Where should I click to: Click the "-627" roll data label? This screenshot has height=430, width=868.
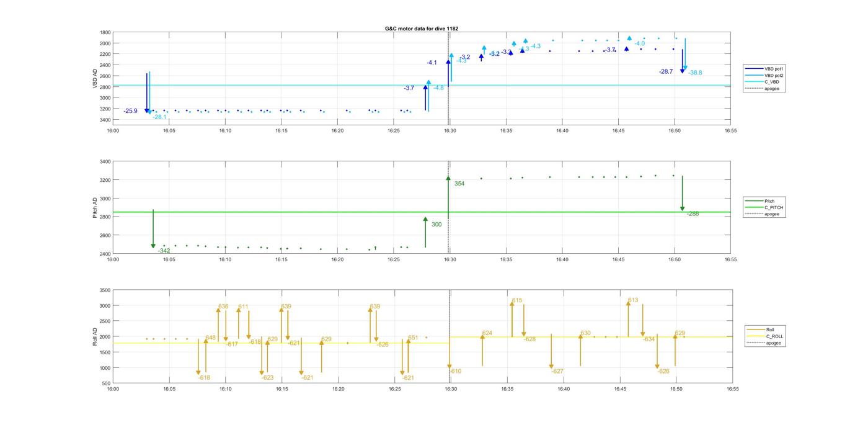(557, 372)
